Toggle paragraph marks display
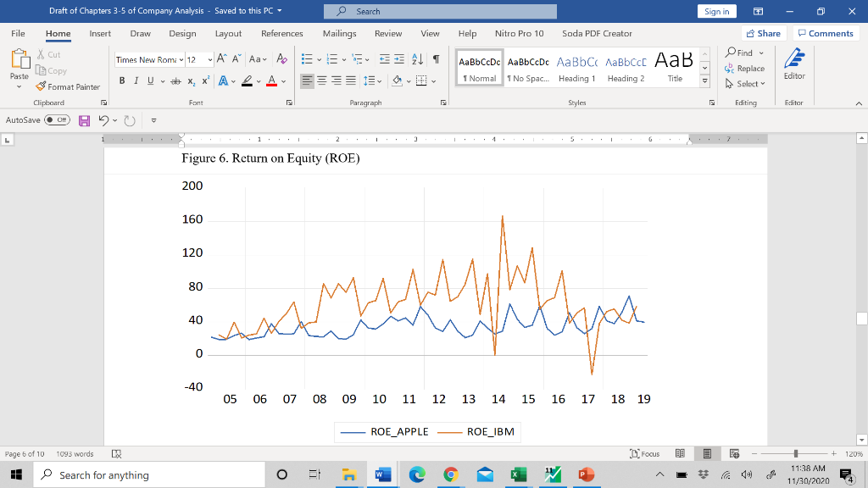 (x=435, y=59)
